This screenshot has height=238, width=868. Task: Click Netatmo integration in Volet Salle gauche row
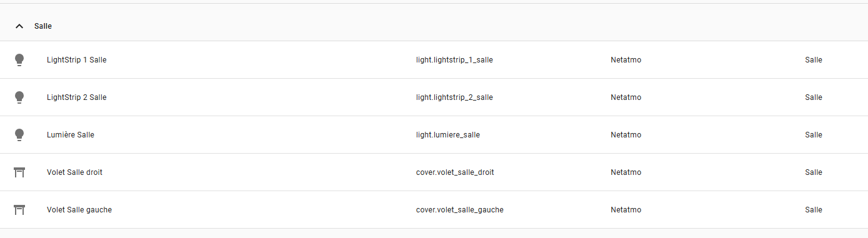point(626,210)
